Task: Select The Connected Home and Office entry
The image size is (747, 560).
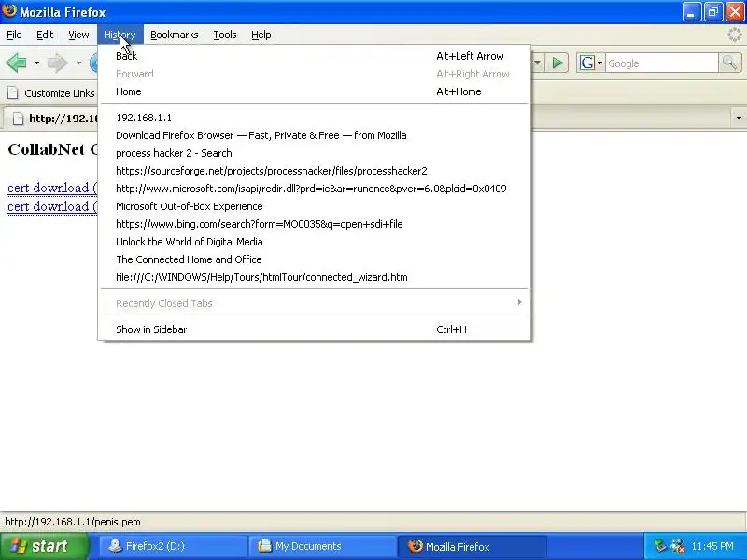Action: [x=315, y=259]
